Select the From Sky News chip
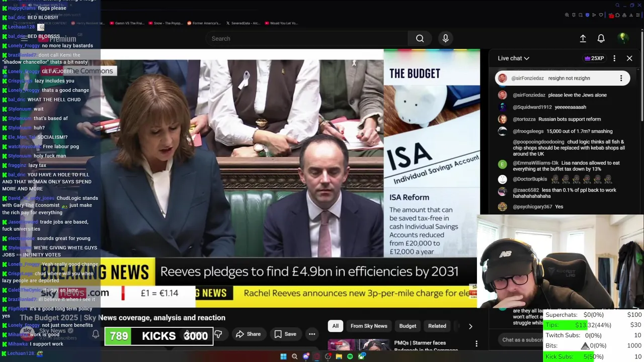 pyautogui.click(x=369, y=326)
